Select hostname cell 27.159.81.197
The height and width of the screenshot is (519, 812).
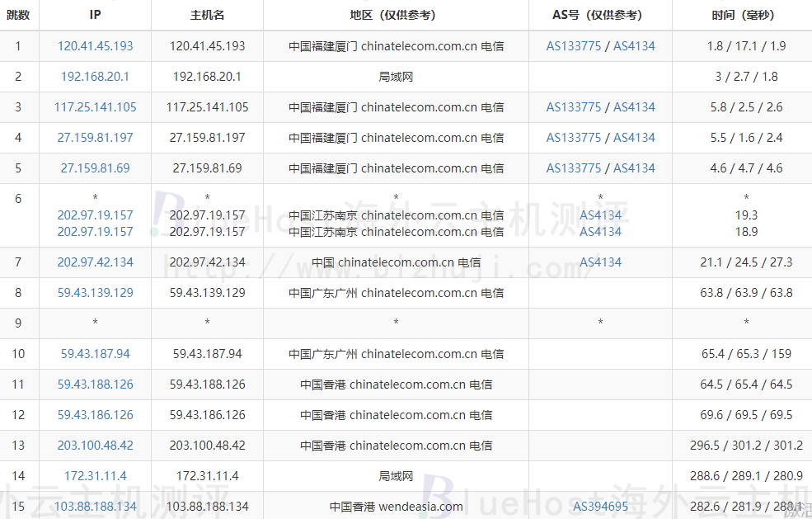(207, 138)
